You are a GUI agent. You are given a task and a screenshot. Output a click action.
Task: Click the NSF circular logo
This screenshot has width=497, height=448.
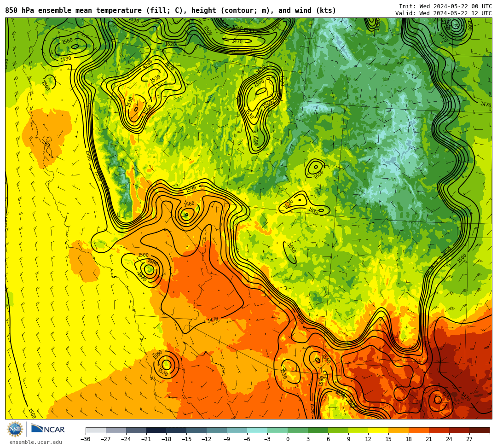click(15, 429)
